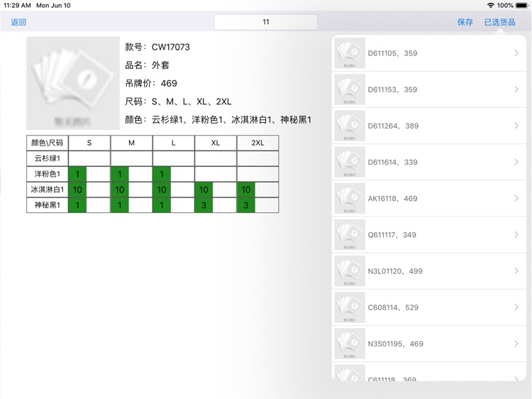Click the 神秘黑1 size XL quantity 3
This screenshot has height=399, width=532.
tap(204, 205)
